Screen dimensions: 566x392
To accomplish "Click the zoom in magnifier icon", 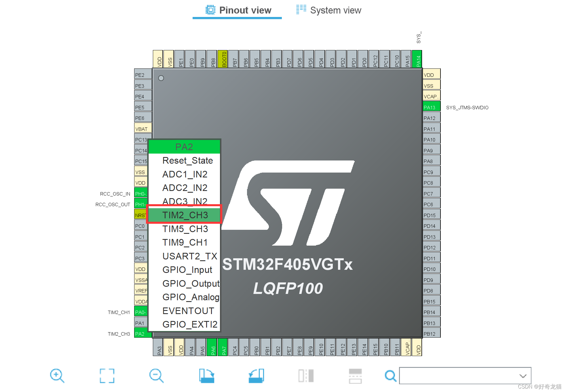I will (x=57, y=376).
